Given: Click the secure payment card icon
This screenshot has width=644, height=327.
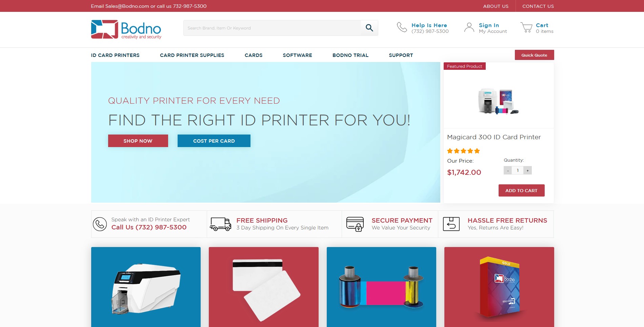Looking at the screenshot, I should pos(355,224).
